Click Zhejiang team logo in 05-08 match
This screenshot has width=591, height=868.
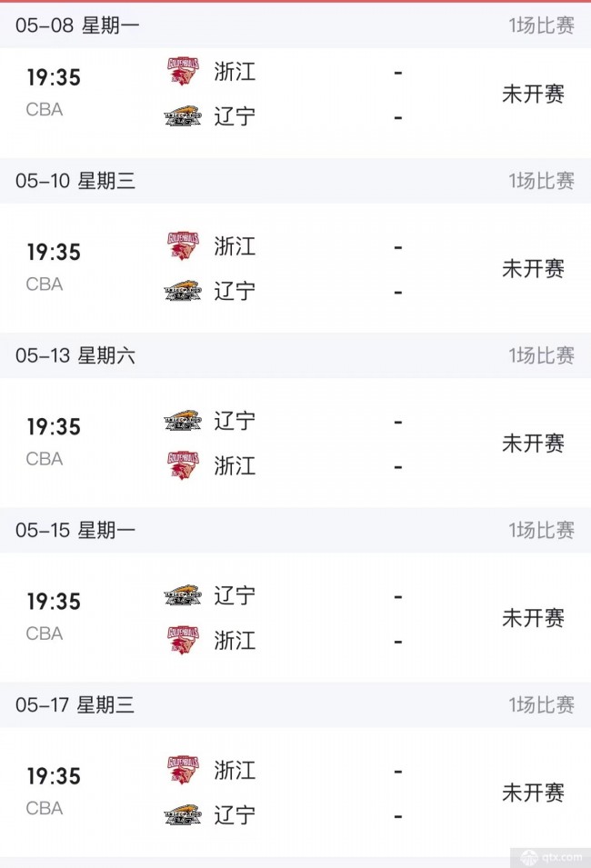coord(183,71)
